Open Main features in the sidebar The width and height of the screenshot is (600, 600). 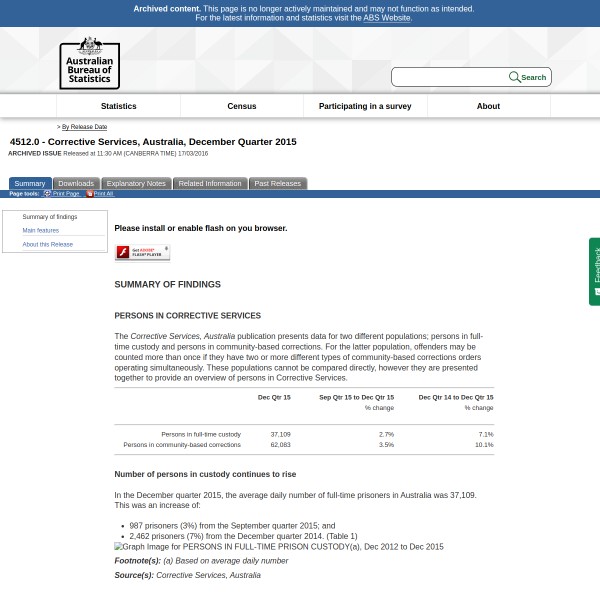tap(41, 230)
